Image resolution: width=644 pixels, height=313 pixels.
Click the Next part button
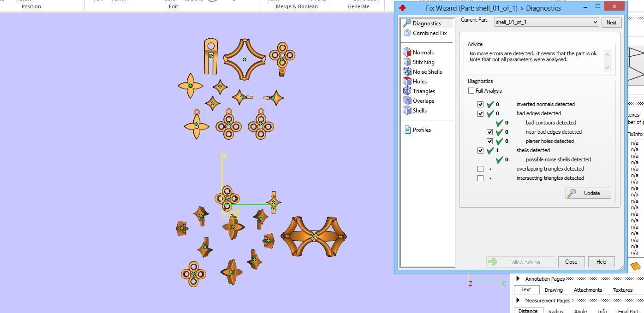coord(611,22)
